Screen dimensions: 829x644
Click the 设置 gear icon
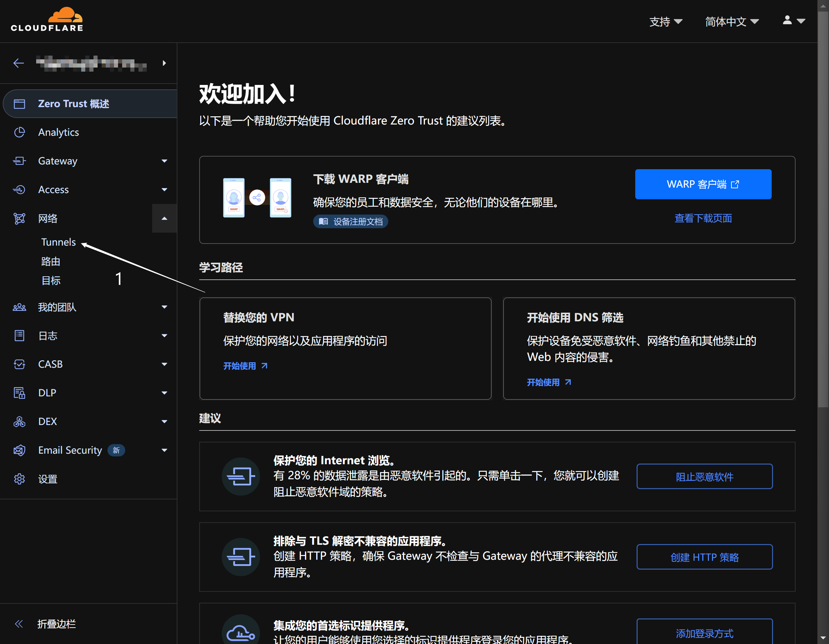(x=19, y=479)
